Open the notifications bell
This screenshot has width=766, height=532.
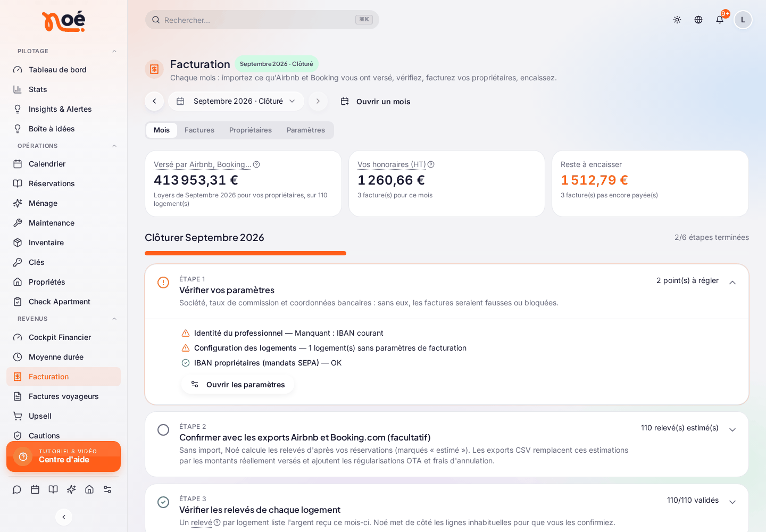point(720,20)
